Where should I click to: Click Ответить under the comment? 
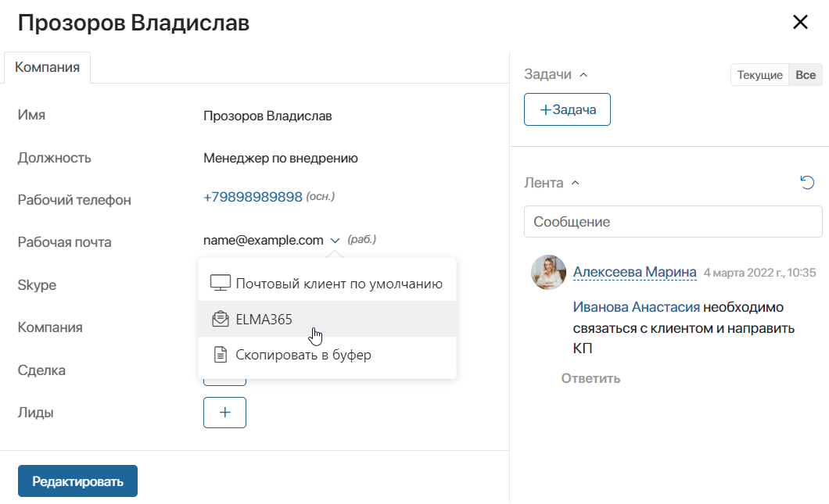coord(590,378)
